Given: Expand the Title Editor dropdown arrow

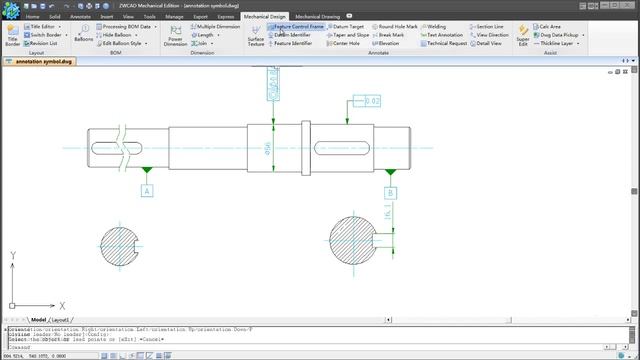Looking at the screenshot, I should [60, 27].
